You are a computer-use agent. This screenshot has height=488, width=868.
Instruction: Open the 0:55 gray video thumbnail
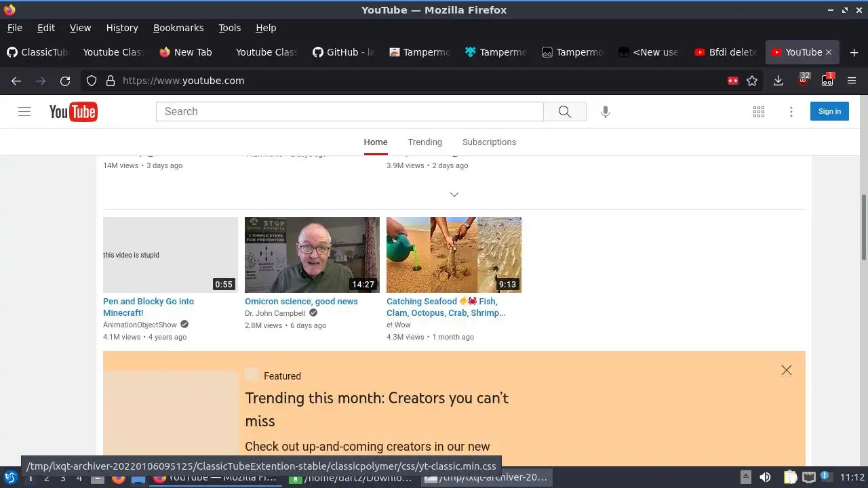point(170,255)
